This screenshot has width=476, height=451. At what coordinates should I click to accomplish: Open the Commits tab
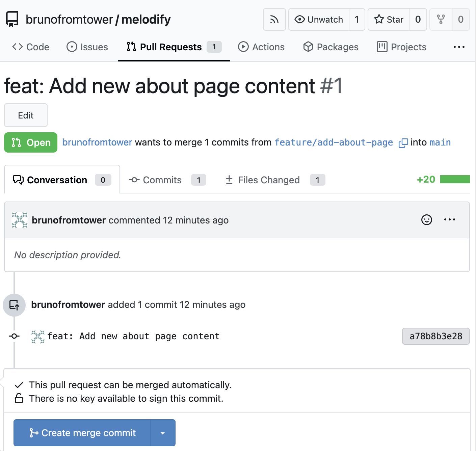[x=162, y=180]
